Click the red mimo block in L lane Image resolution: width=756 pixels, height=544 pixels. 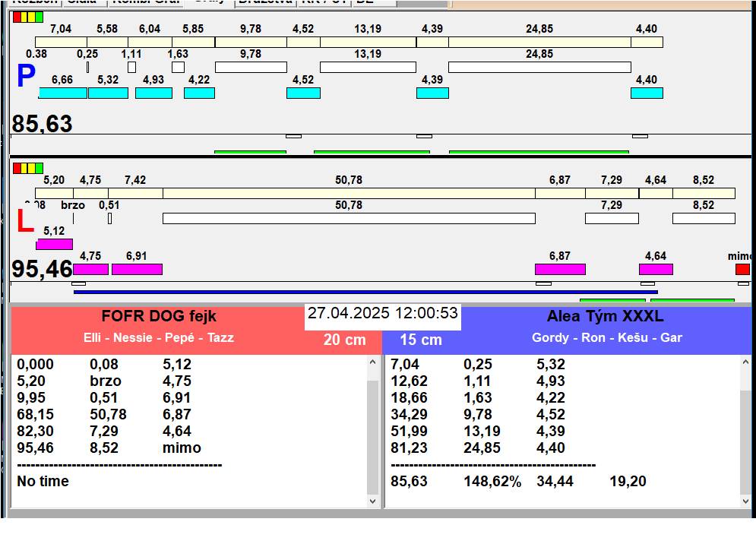[x=742, y=270]
